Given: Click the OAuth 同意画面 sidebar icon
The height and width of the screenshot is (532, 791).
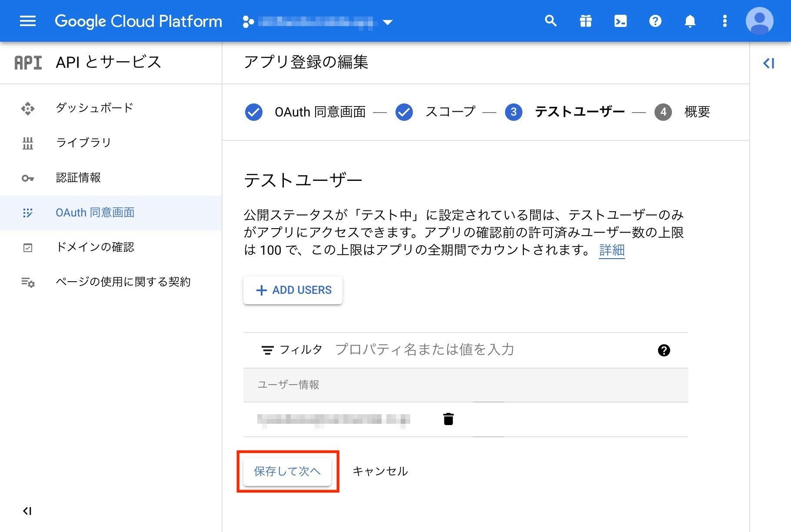Looking at the screenshot, I should click(28, 213).
